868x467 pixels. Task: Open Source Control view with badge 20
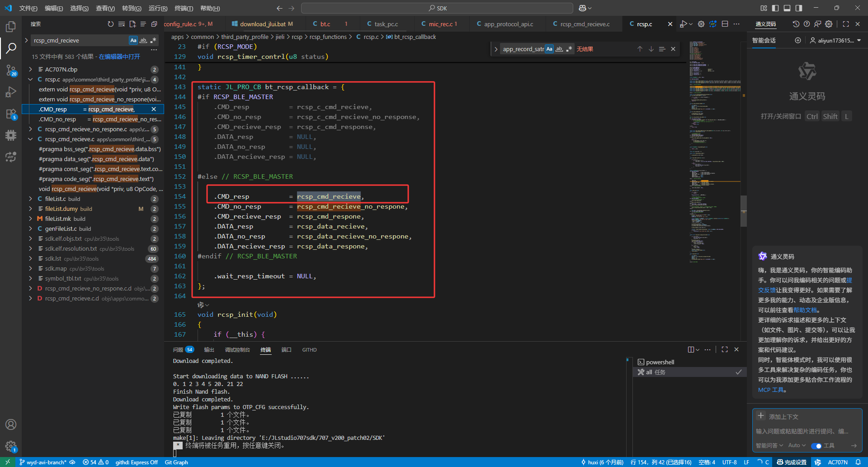[x=11, y=70]
